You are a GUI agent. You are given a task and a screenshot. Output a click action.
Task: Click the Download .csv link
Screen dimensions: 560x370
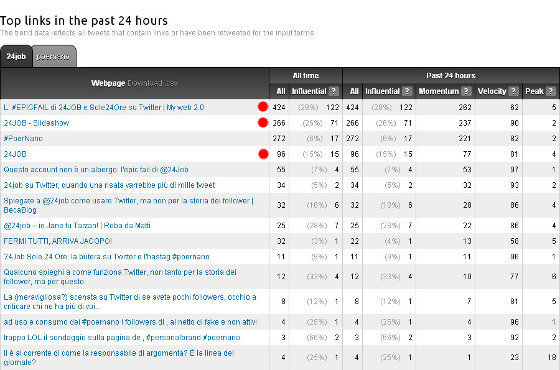[152, 83]
